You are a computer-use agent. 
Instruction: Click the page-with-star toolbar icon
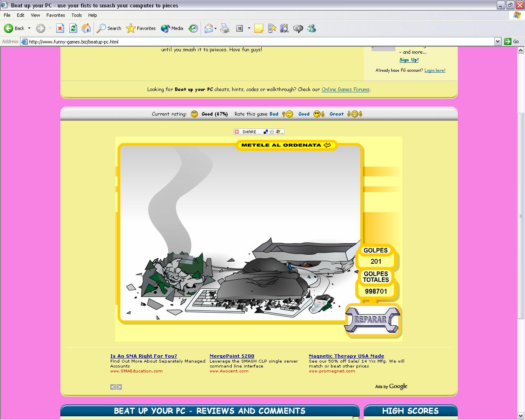click(272, 28)
